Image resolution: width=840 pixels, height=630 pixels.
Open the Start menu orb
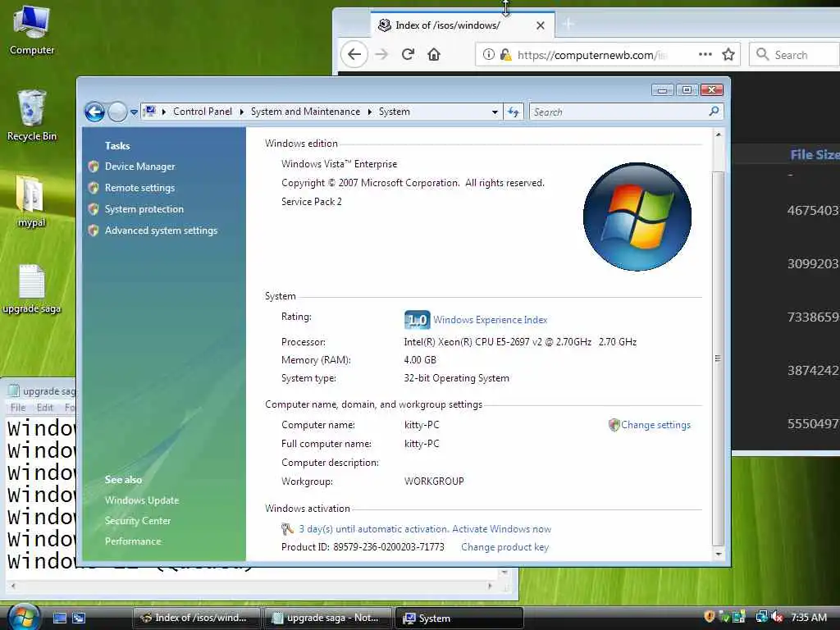tap(24, 616)
